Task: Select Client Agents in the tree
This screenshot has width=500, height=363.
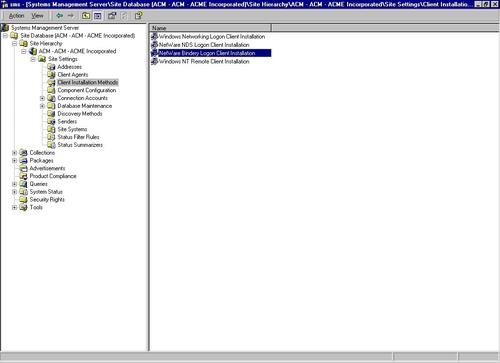Action: click(x=73, y=75)
